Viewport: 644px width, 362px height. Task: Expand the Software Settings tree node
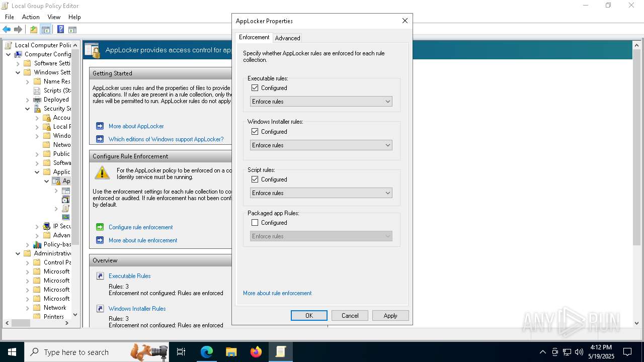pos(18,63)
